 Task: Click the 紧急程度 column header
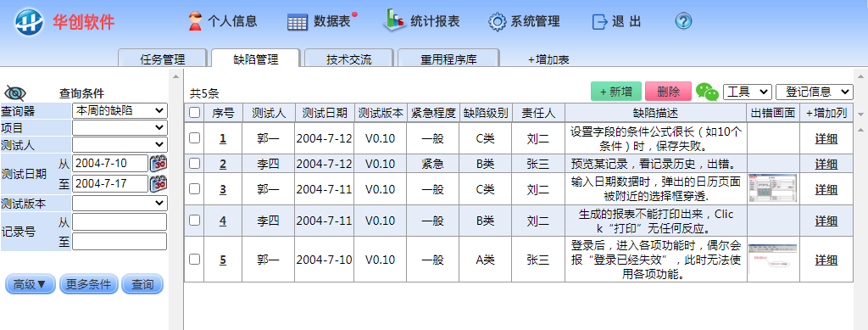(x=432, y=113)
